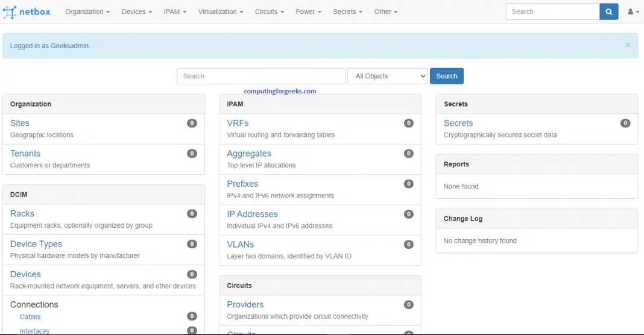Click the NetBox logo icon

click(x=10, y=11)
